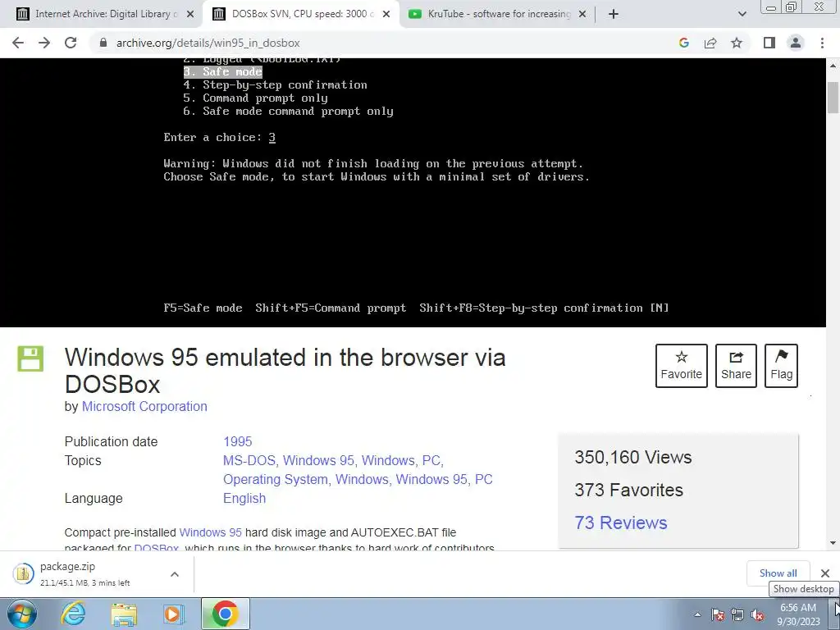Screen dimensions: 840x630
Task: Toggle the browser side panel
Action: (769, 43)
